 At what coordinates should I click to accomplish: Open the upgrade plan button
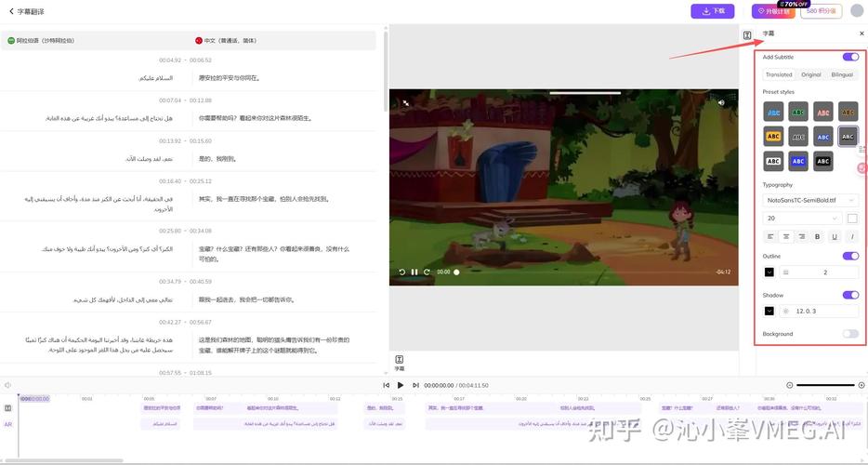pyautogui.click(x=773, y=11)
